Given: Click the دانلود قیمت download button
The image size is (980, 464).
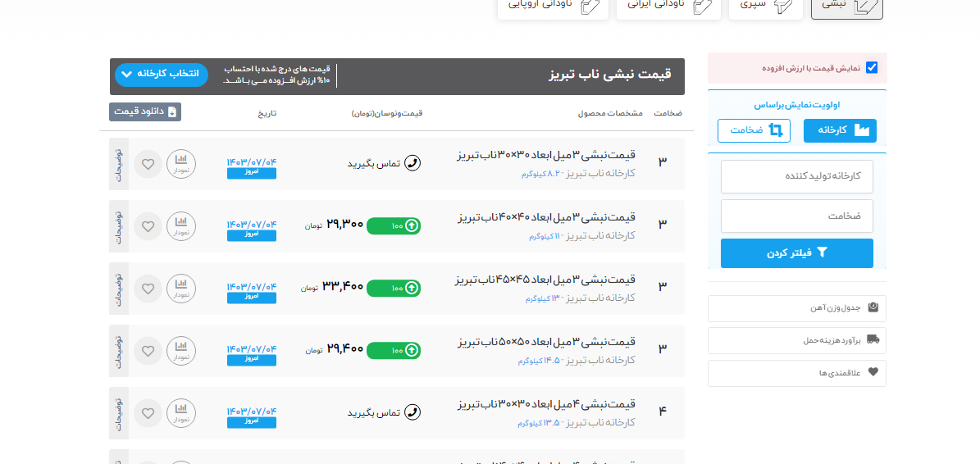Looking at the screenshot, I should pos(145,111).
